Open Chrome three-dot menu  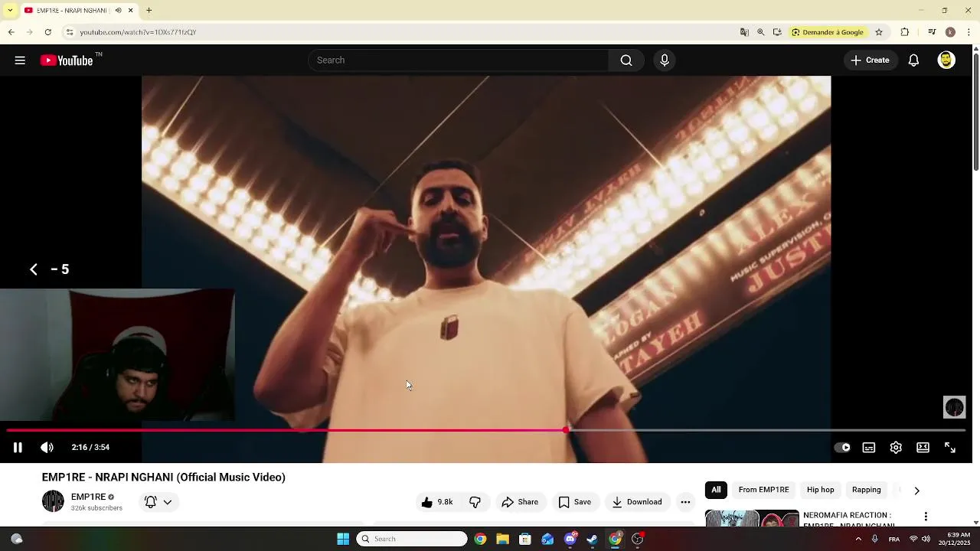pyautogui.click(x=969, y=32)
